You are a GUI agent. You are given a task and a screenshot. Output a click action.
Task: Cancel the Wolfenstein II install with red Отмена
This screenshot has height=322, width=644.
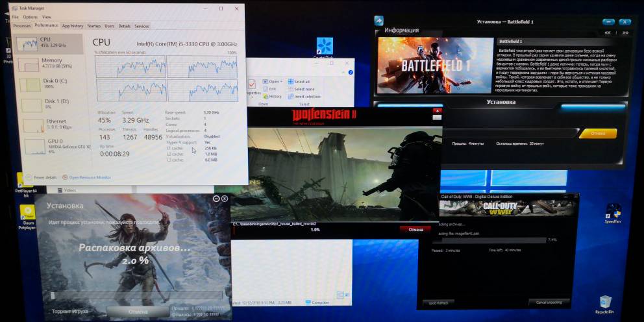pos(415,230)
